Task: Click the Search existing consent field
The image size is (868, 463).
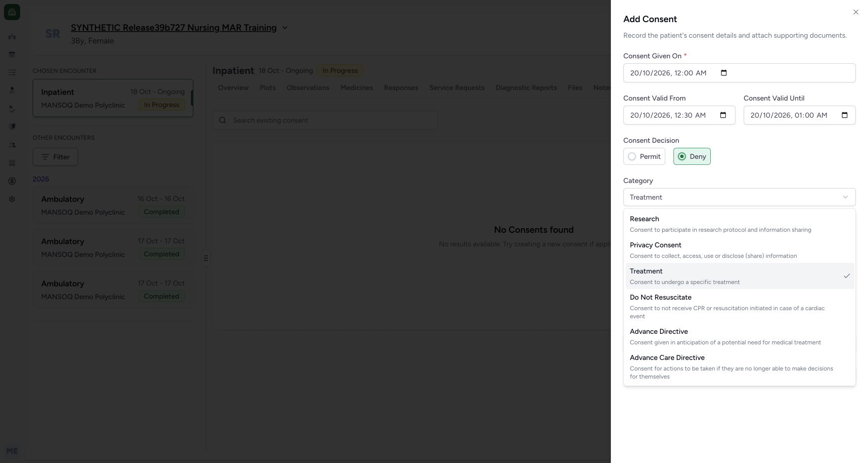Action: (325, 120)
